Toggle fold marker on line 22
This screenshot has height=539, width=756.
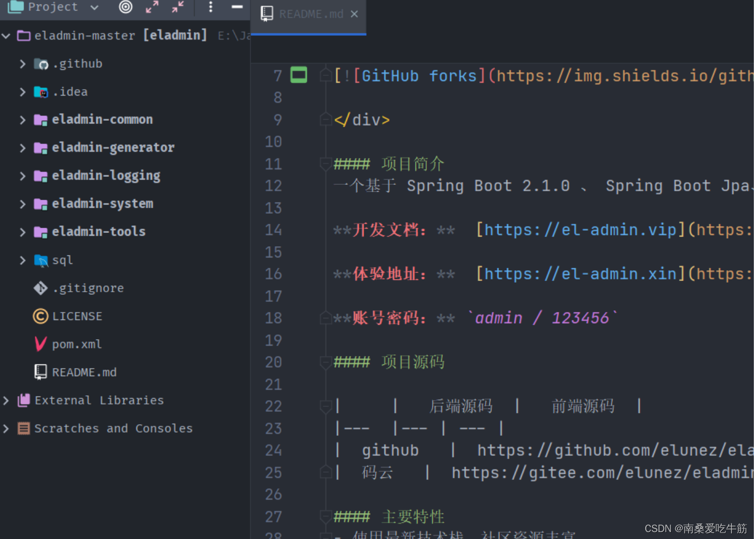325,407
